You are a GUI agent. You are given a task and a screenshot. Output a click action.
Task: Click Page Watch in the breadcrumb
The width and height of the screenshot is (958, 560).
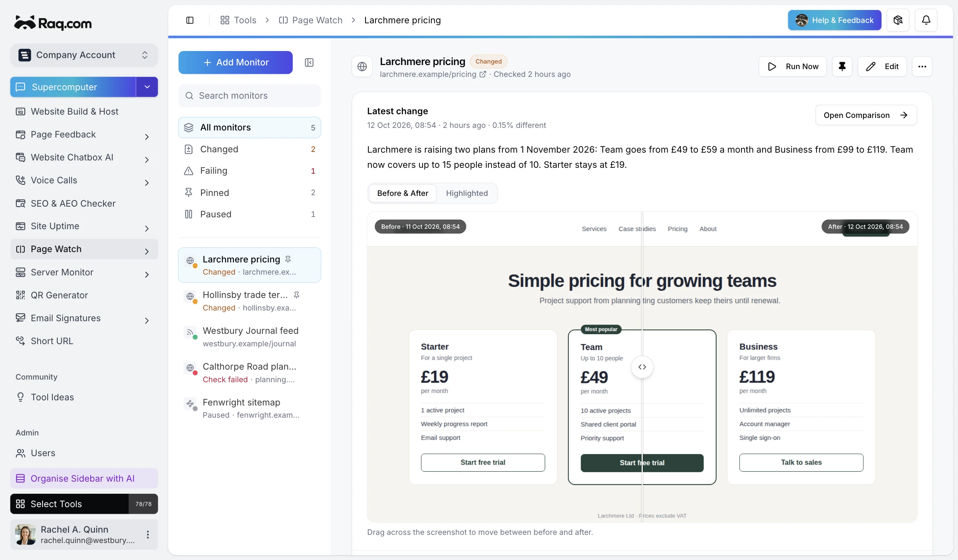tap(310, 20)
